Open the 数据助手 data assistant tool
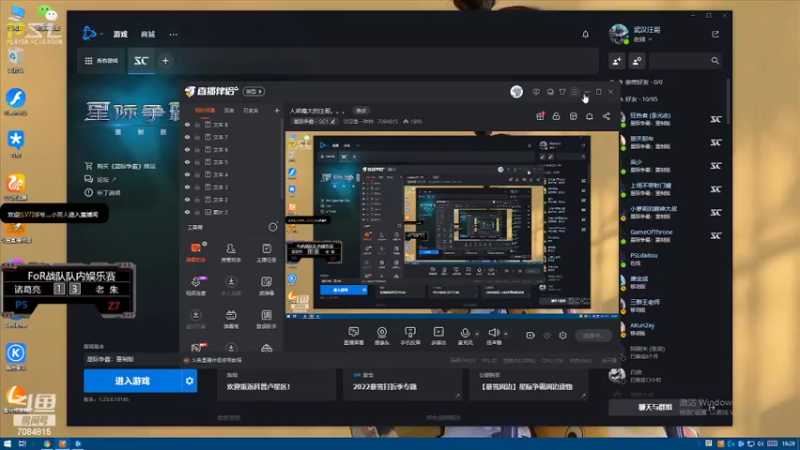Image resolution: width=800 pixels, height=450 pixels. (266, 319)
